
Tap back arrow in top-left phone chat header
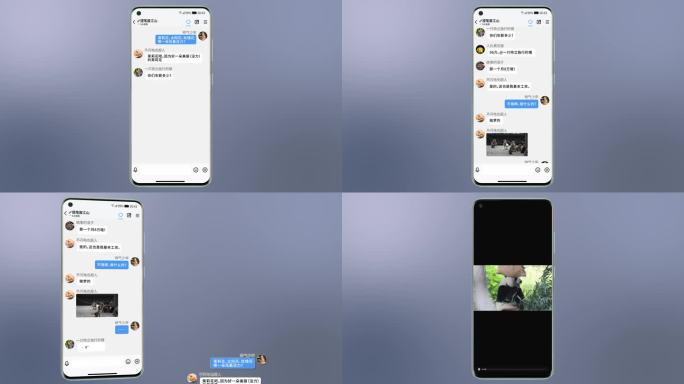(x=134, y=22)
